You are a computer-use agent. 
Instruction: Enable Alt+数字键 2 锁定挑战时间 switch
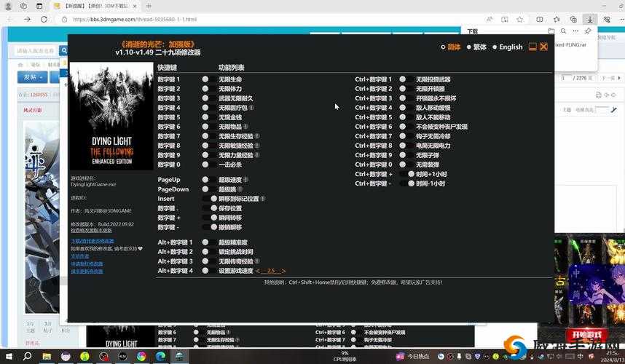tap(208, 252)
